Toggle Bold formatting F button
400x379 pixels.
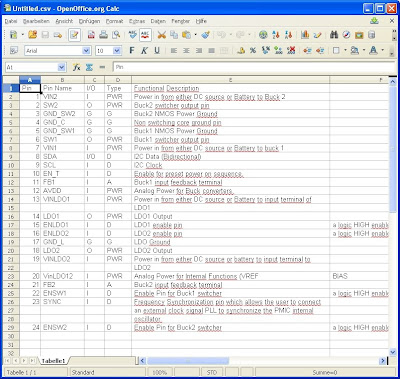coord(132,50)
